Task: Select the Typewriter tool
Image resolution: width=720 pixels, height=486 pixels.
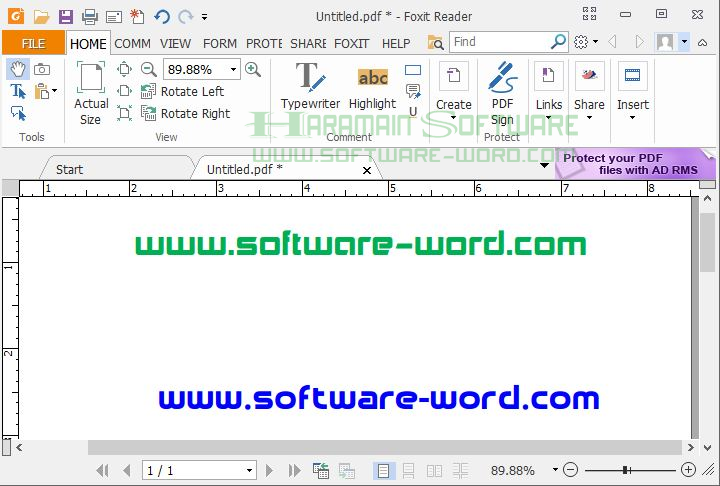Action: pos(310,86)
